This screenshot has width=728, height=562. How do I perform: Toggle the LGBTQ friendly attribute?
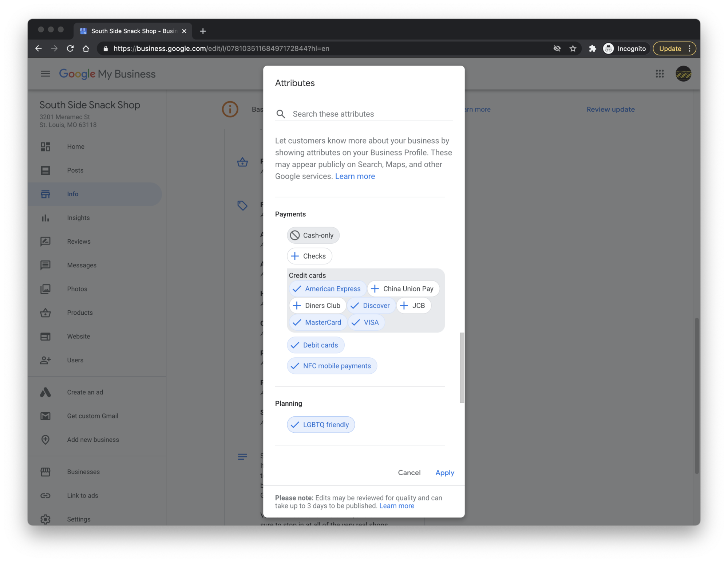[321, 425]
